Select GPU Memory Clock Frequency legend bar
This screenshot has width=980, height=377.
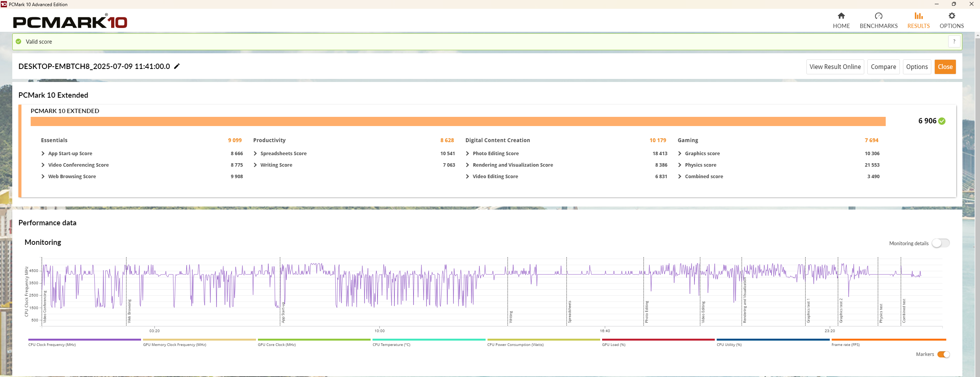coord(199,340)
